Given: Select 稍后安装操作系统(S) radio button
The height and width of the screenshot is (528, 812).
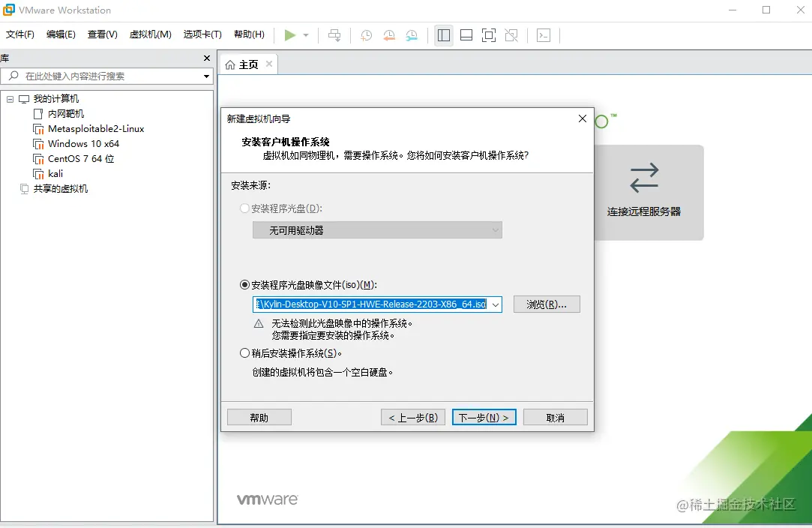Looking at the screenshot, I should (244, 352).
